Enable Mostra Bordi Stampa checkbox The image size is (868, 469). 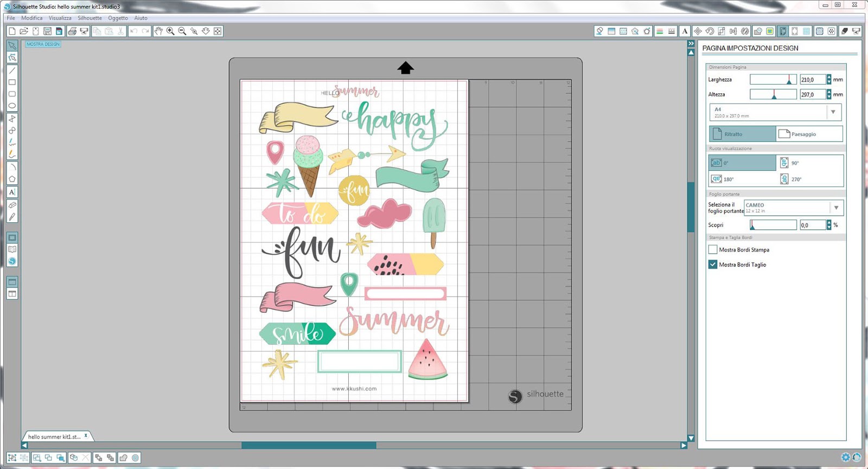pyautogui.click(x=713, y=249)
